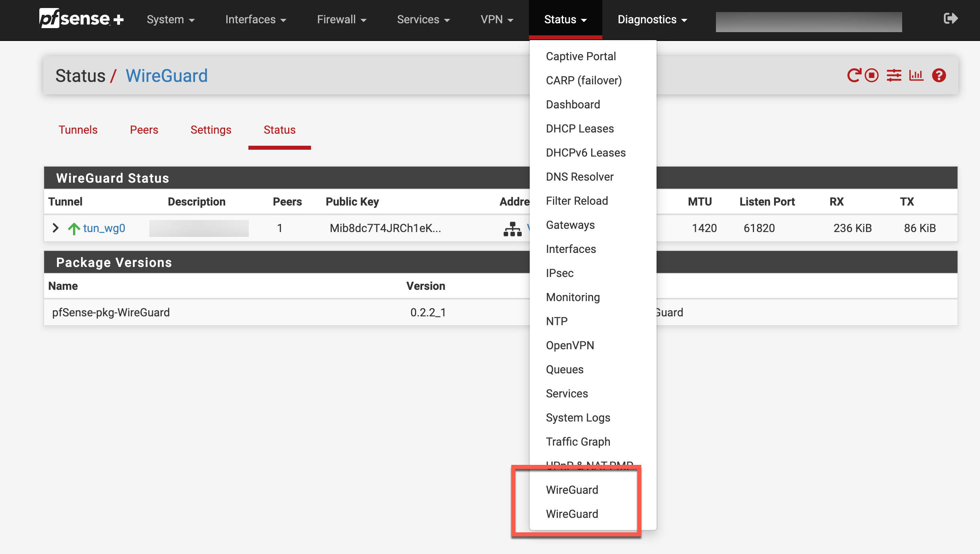
Task: Choose Interfaces in Status dropdown list
Action: [593, 249]
